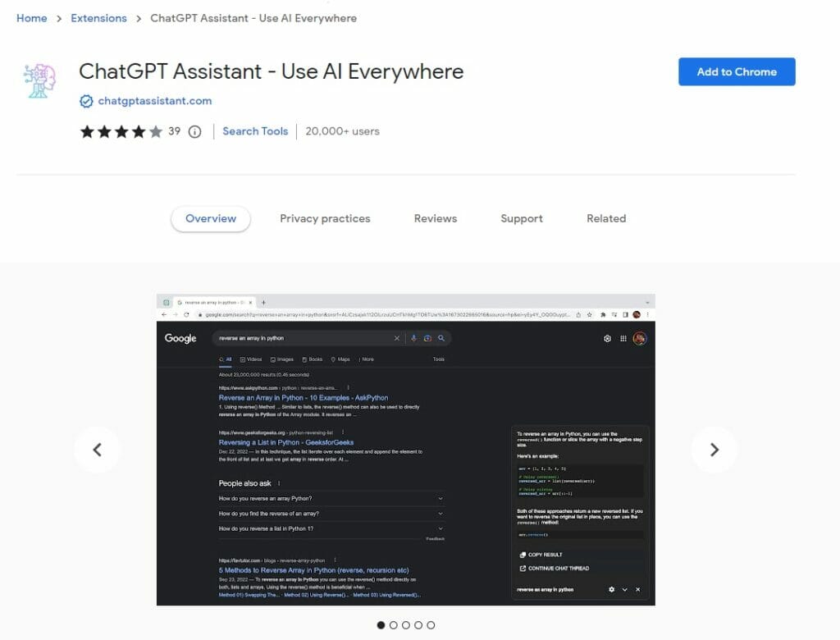Screen dimensions: 840x640
Task: Open the three-dot menu beside the AskPython result
Action: pos(348,387)
